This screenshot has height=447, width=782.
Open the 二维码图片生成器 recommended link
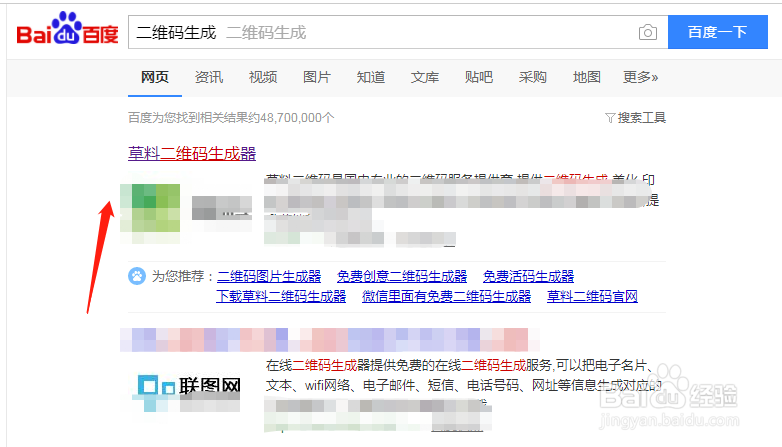[x=269, y=276]
